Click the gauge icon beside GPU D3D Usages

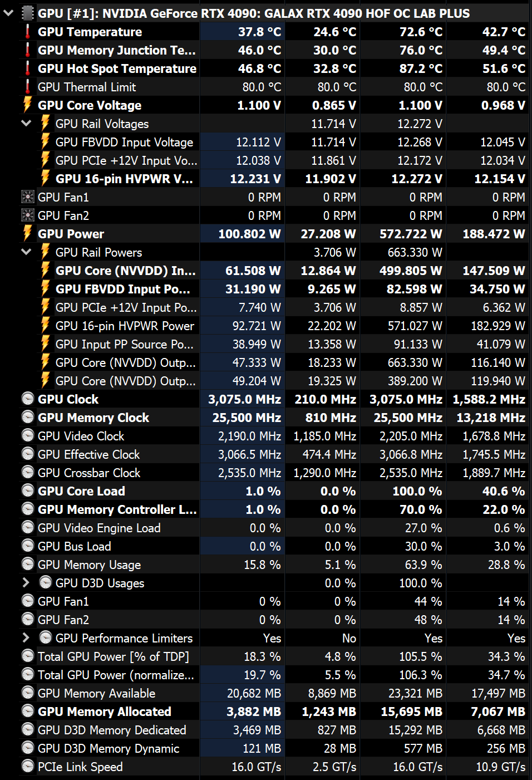point(46,582)
